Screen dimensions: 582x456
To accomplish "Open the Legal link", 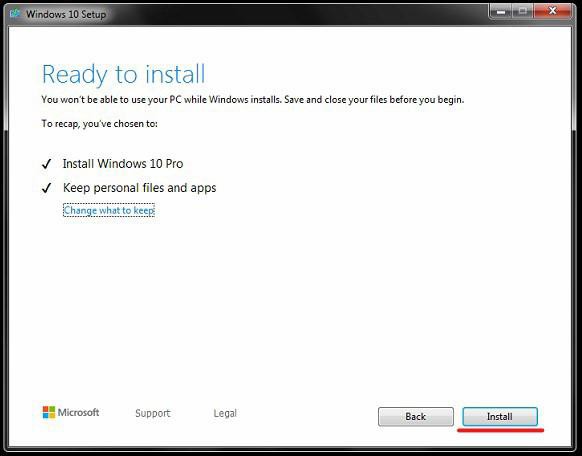I will 225,413.
